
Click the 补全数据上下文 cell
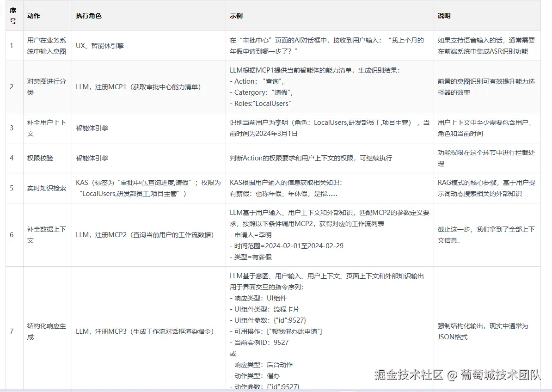tap(48, 235)
